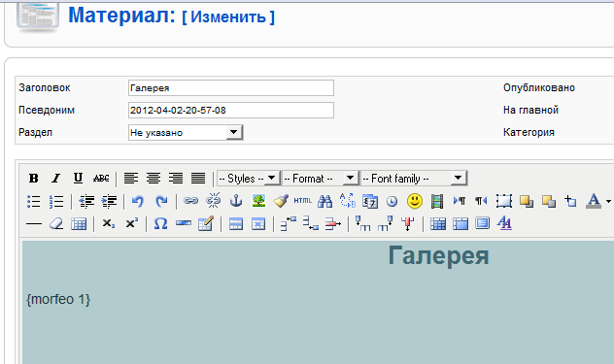Toggle italic formatting in editor toolbar
614x364 pixels.
tap(56, 179)
